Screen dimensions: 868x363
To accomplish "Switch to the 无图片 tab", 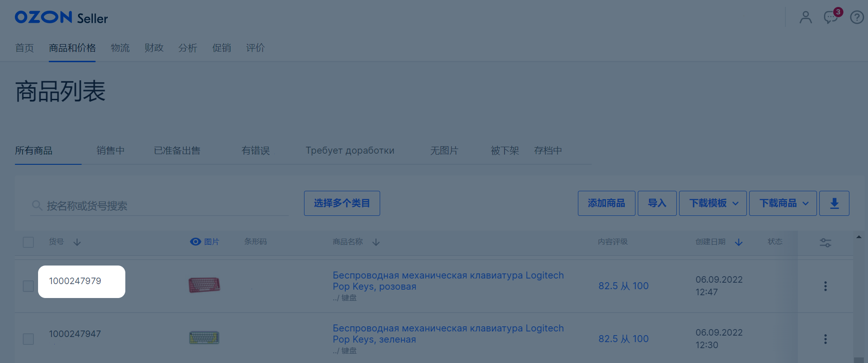I will (444, 150).
